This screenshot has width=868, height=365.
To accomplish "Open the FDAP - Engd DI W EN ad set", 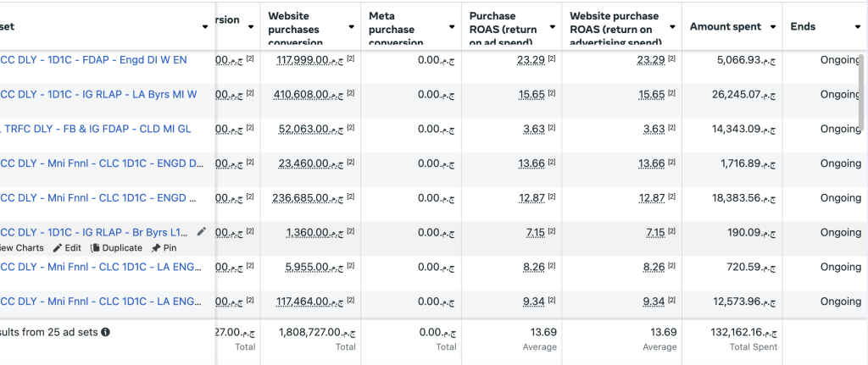I will pyautogui.click(x=93, y=60).
